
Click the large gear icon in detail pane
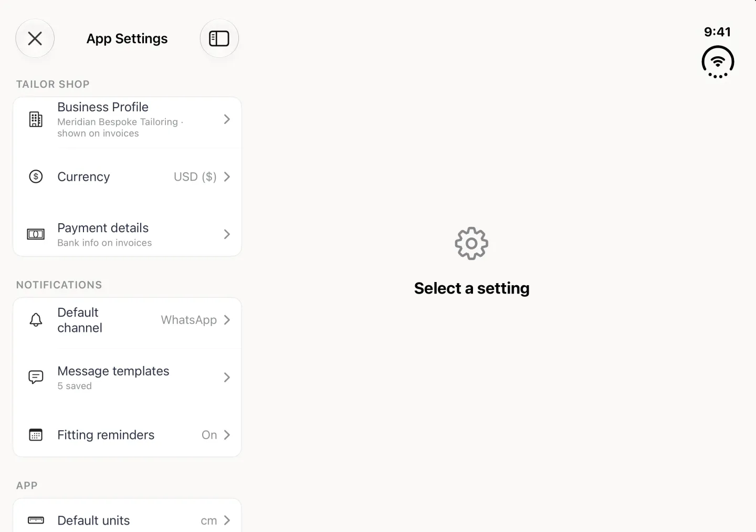pos(471,243)
